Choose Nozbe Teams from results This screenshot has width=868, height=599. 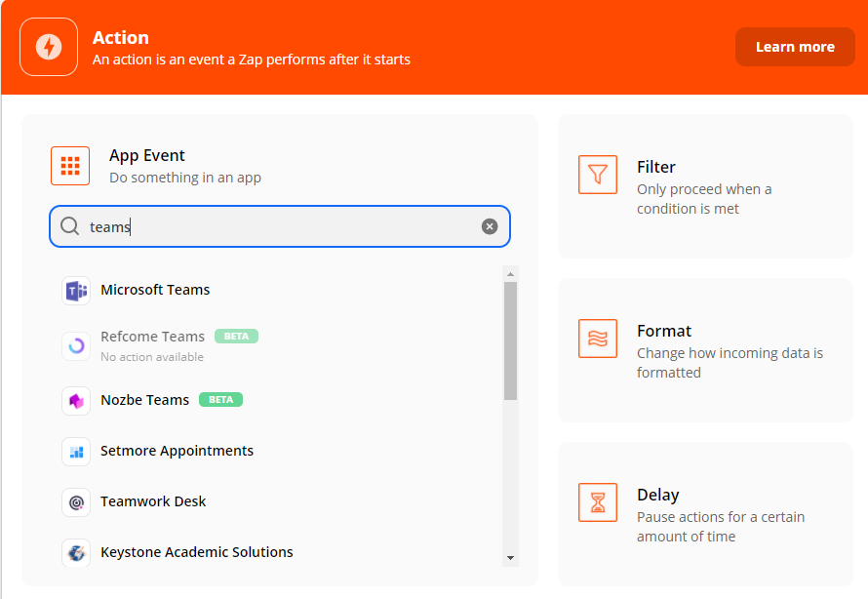coord(145,400)
